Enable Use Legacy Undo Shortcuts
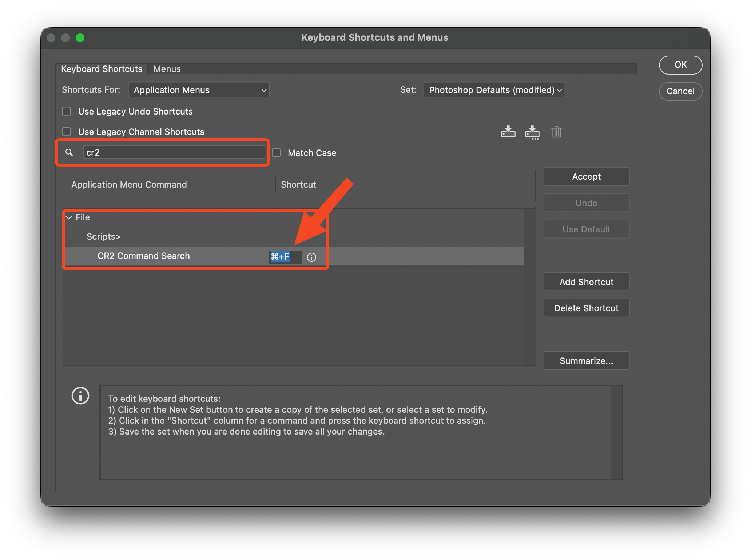Viewport: 751px width, 560px height. tap(66, 111)
